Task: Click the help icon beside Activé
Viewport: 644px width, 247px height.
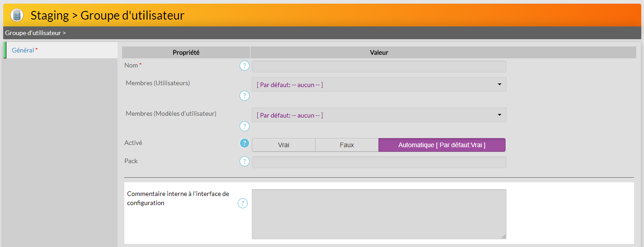Action: point(245,143)
